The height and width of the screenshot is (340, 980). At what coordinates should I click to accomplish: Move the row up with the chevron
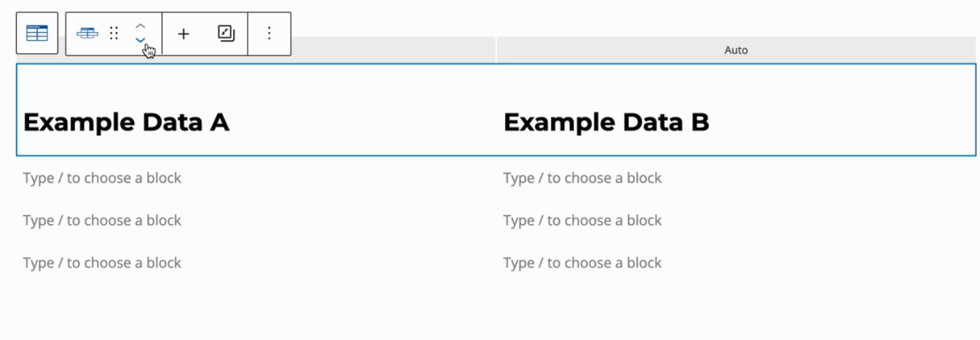141,26
